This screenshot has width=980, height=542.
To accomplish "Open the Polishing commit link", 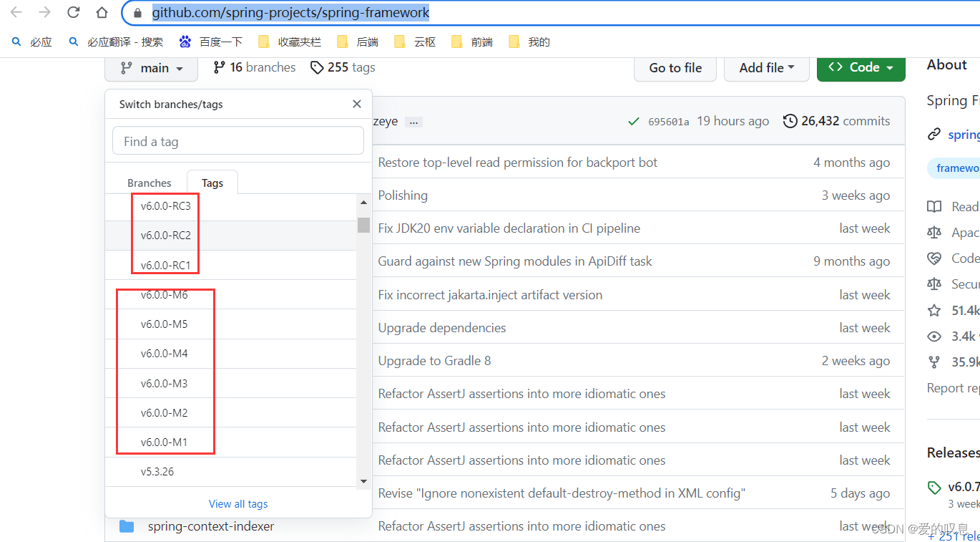I will coord(403,195).
